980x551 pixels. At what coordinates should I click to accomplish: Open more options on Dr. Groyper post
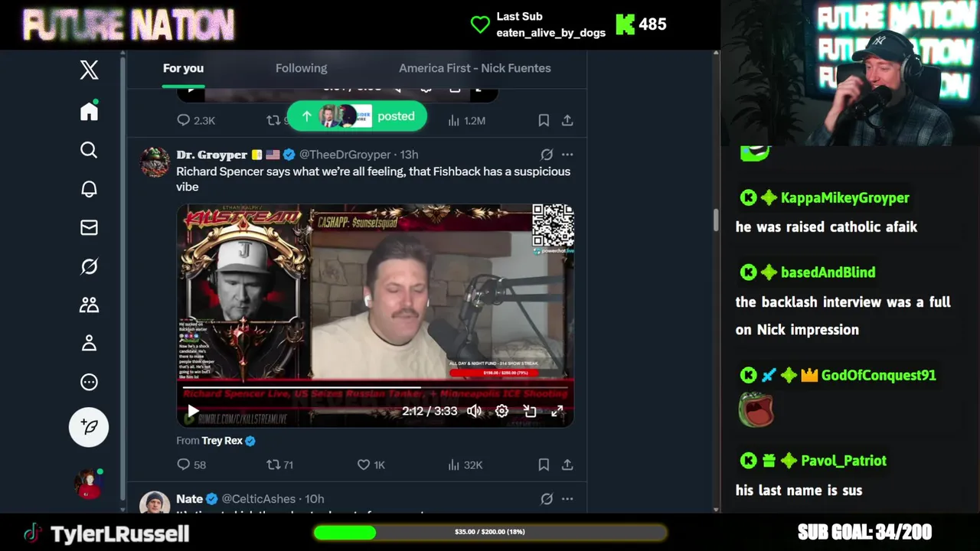(x=567, y=155)
